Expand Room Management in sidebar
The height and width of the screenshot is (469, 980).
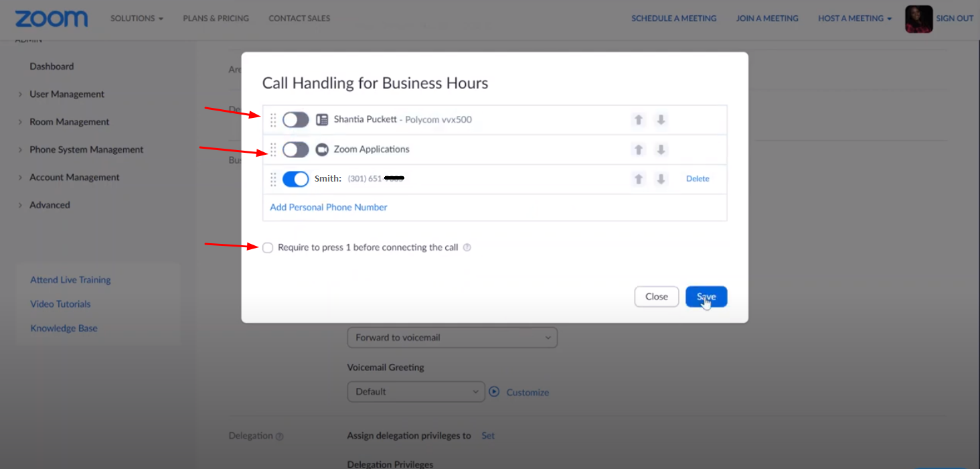click(69, 122)
